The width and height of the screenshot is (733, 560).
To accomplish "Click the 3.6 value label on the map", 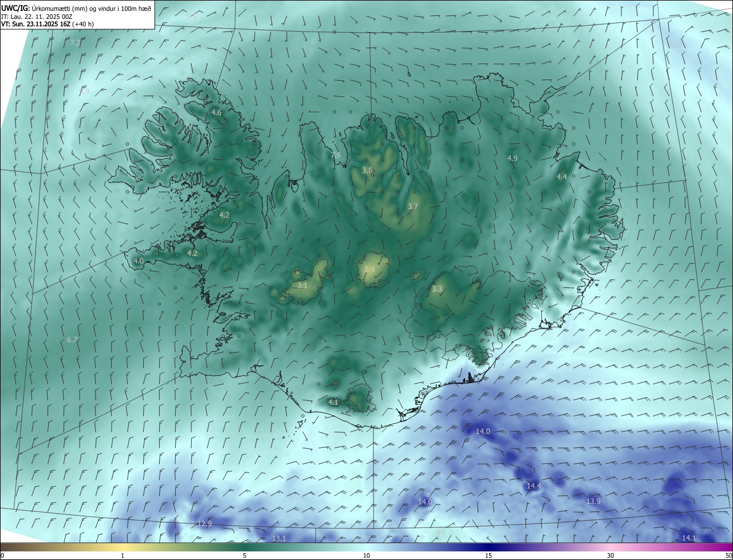I will coord(368,170).
